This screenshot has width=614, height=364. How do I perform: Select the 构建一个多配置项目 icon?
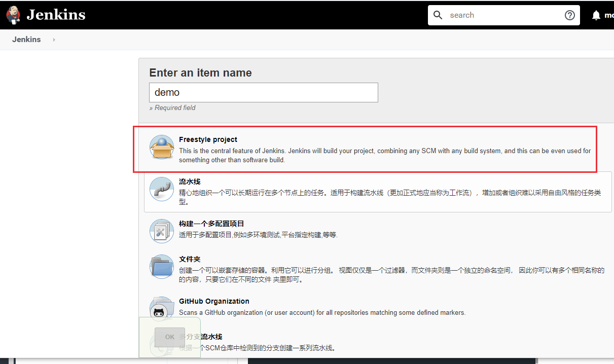(x=162, y=231)
